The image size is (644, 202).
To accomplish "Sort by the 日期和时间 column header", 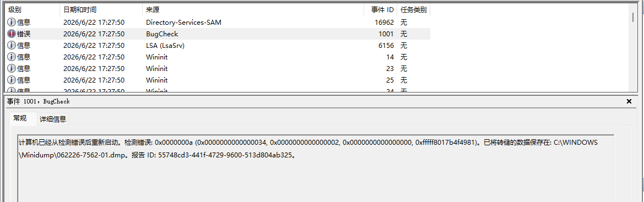I will point(101,9).
